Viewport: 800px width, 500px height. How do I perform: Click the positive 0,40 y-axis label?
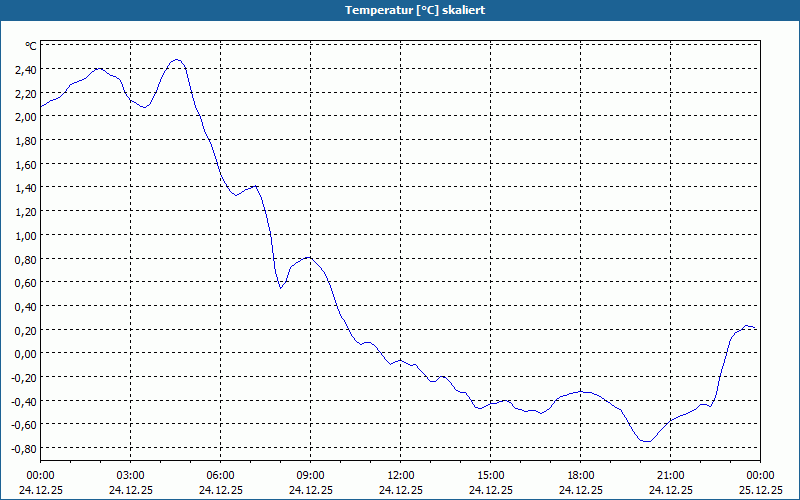tap(26, 307)
